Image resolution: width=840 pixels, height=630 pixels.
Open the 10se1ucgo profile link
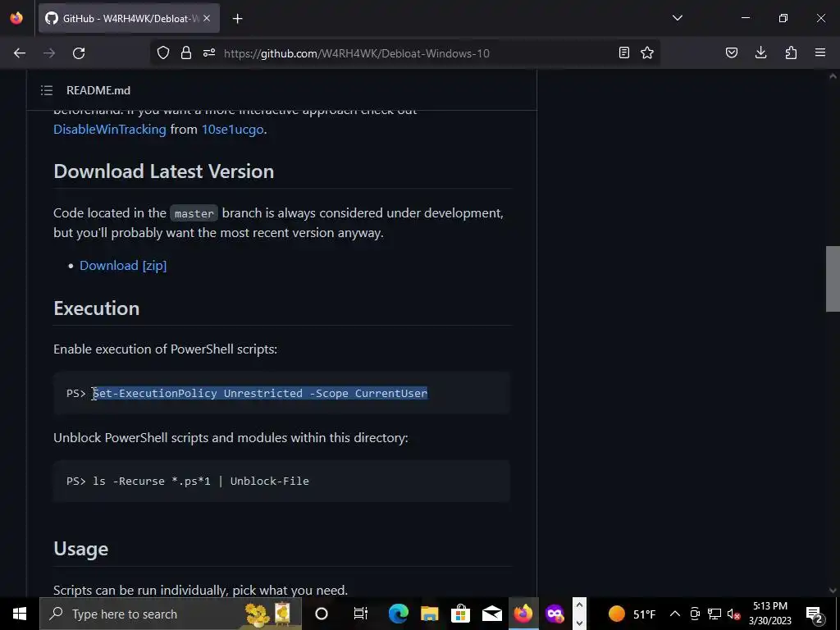[232, 129]
